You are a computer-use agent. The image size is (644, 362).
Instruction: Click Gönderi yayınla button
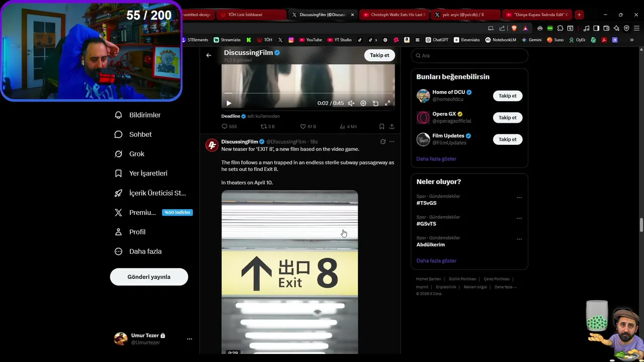click(149, 277)
